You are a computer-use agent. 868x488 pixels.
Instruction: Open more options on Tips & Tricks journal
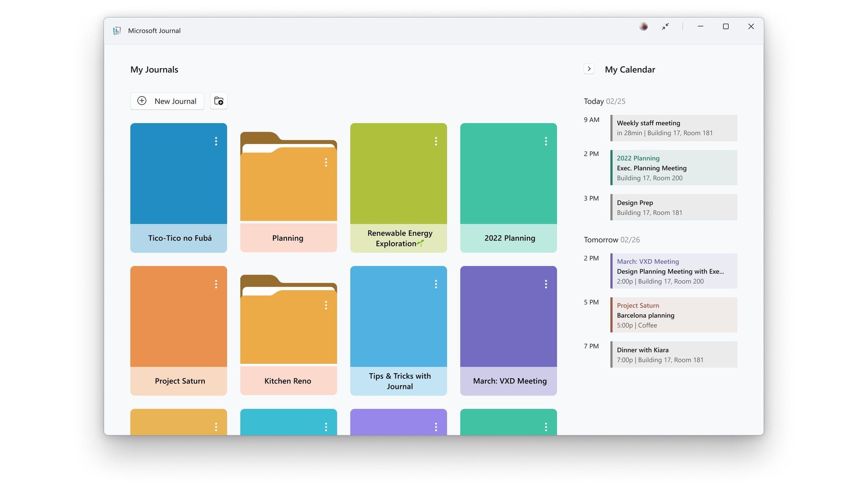click(436, 284)
